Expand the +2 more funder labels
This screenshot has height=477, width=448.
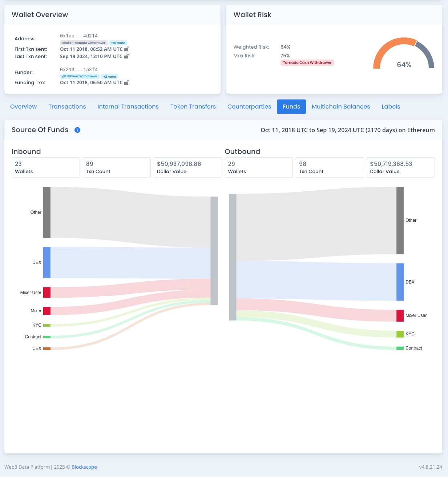109,77
